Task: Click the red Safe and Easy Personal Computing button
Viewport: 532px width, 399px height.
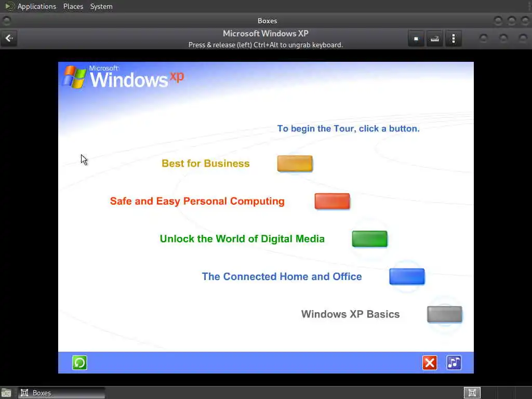Action: pos(332,201)
